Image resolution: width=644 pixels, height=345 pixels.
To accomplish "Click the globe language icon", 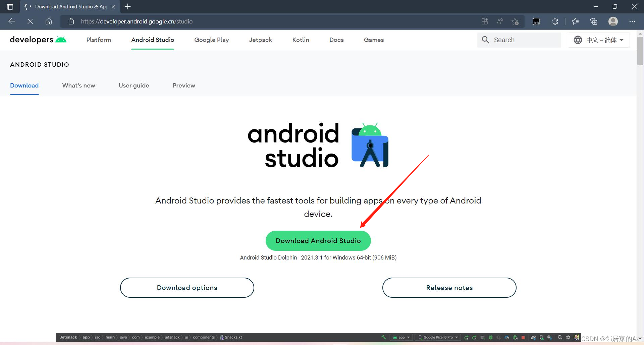I will (578, 40).
